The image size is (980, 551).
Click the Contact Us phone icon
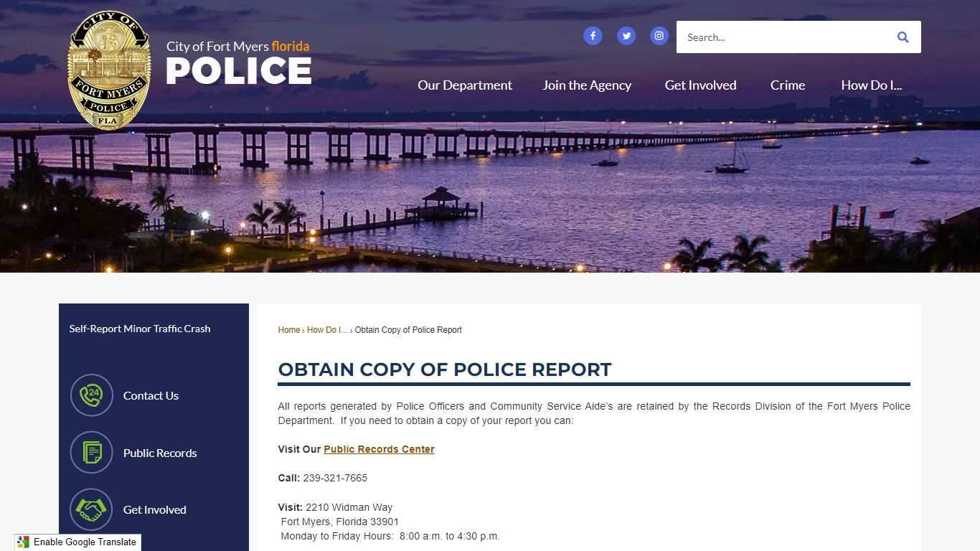(x=92, y=395)
